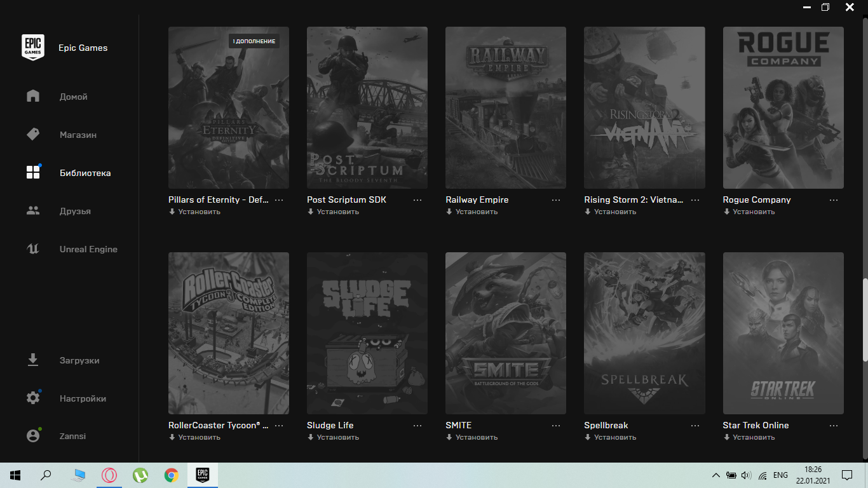Click the Epic Games taskbar icon
868x488 pixels.
pos(202,475)
